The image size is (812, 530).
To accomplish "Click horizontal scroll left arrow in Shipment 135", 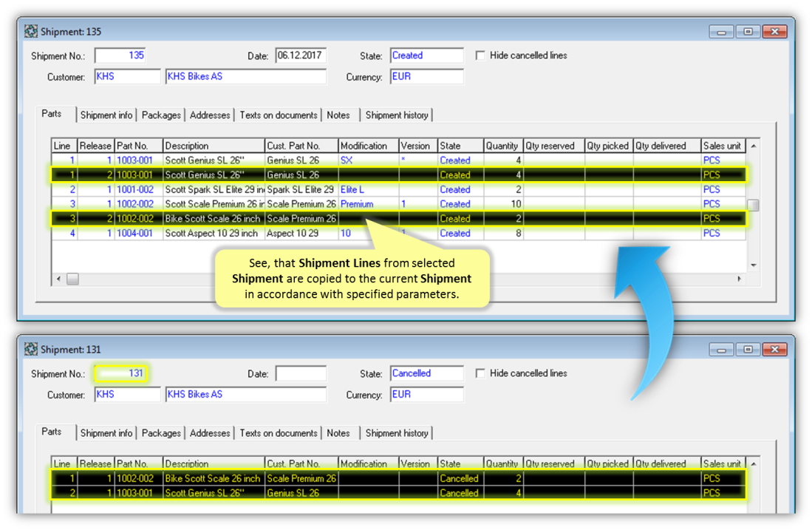I will pos(58,279).
